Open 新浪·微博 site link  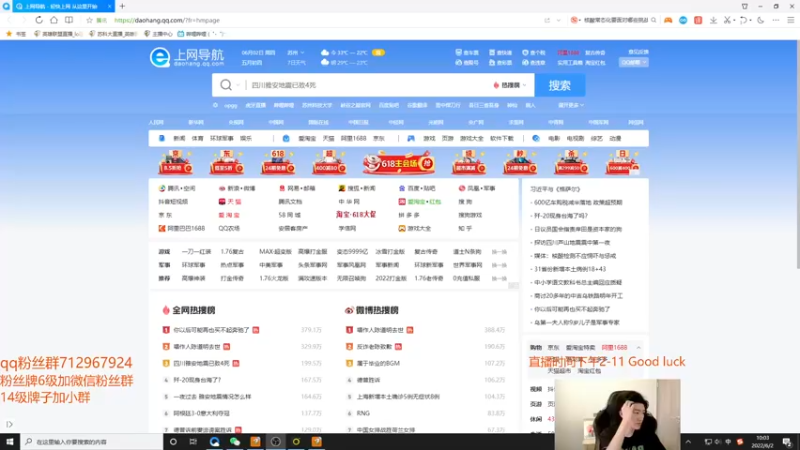[x=237, y=188]
